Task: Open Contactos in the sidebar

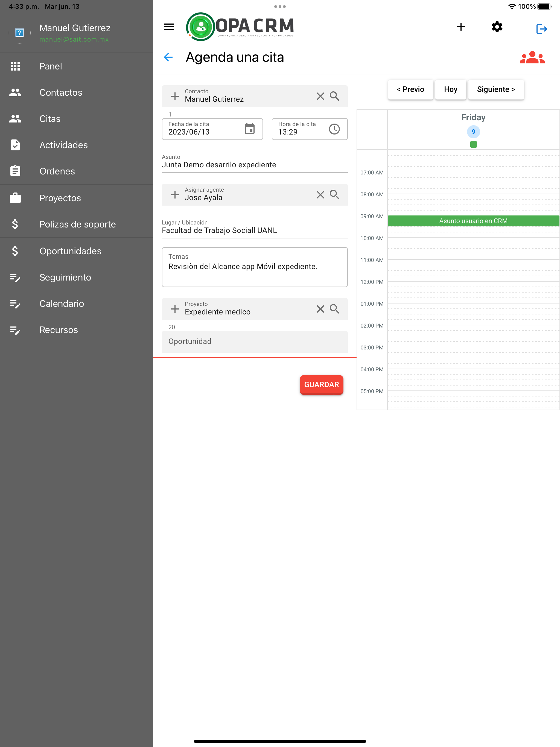Action: pos(76,92)
